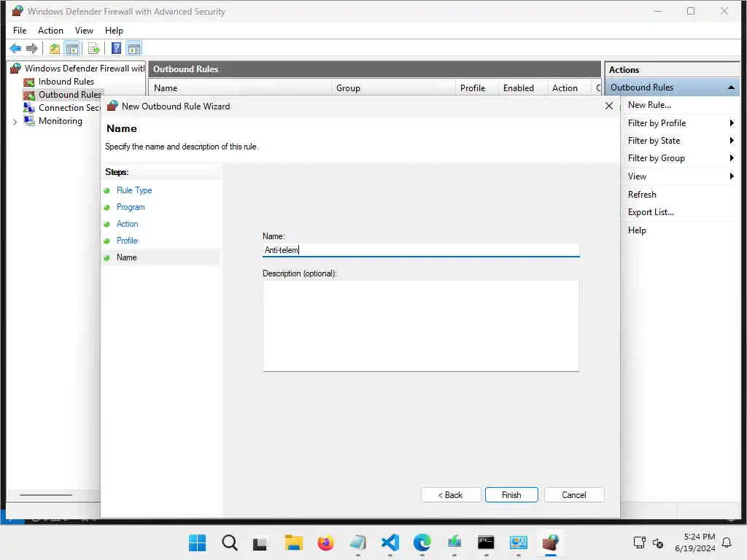Click Help in Actions pane
747x560 pixels.
tap(636, 230)
